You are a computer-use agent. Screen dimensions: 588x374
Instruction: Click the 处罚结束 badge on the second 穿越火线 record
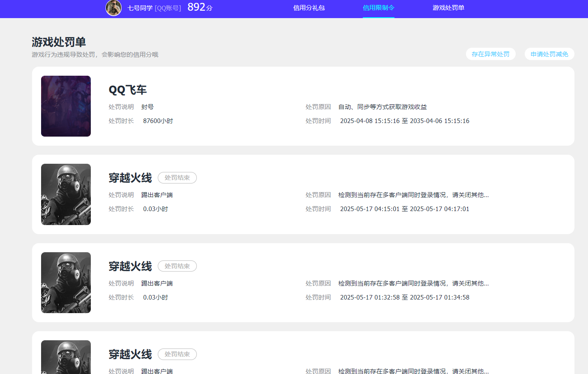[x=177, y=266]
